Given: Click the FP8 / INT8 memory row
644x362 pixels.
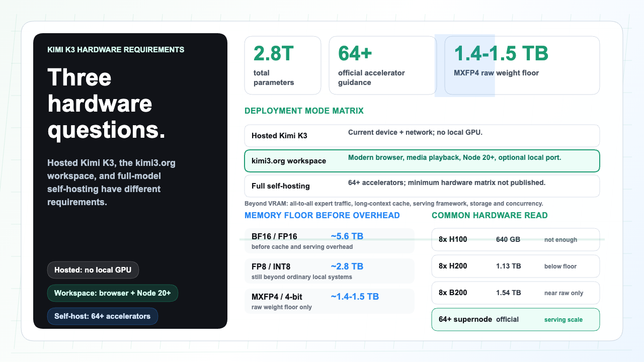Looking at the screenshot, I should [330, 271].
